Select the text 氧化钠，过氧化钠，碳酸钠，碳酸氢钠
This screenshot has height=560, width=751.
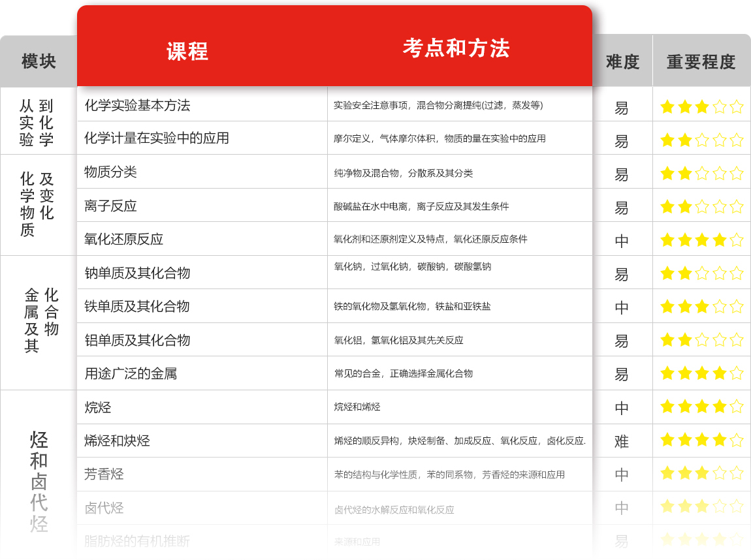click(412, 266)
